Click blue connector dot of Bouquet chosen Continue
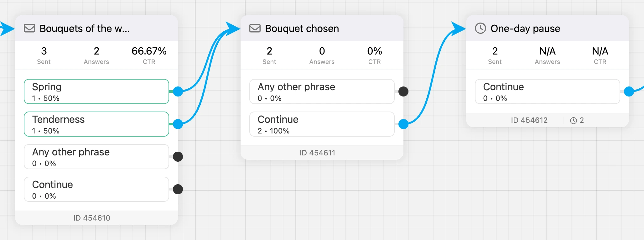The height and width of the screenshot is (240, 644). pos(403,124)
